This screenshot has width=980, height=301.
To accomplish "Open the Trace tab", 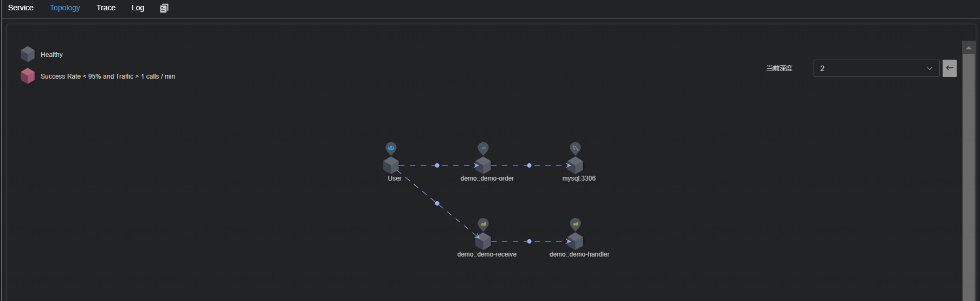I will coord(106,8).
